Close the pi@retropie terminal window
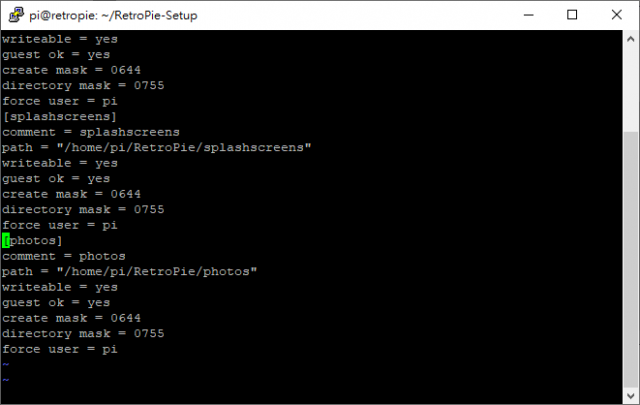 [x=616, y=15]
